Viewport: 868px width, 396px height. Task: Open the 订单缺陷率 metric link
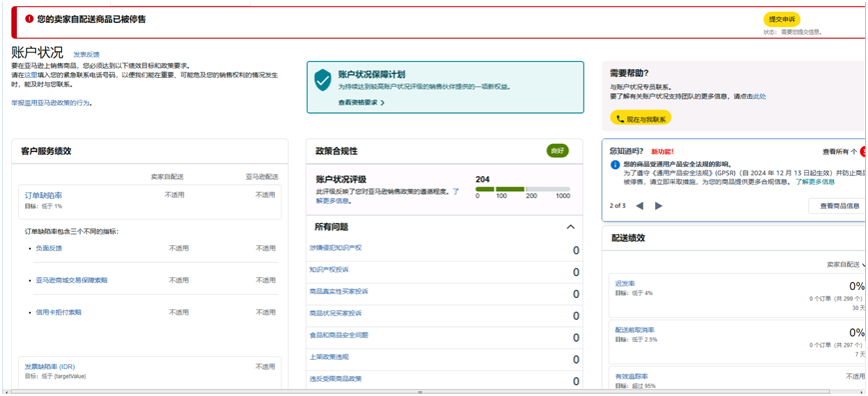pos(43,195)
